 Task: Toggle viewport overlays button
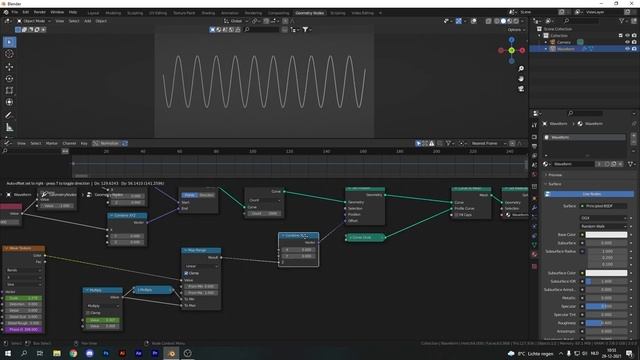click(473, 21)
